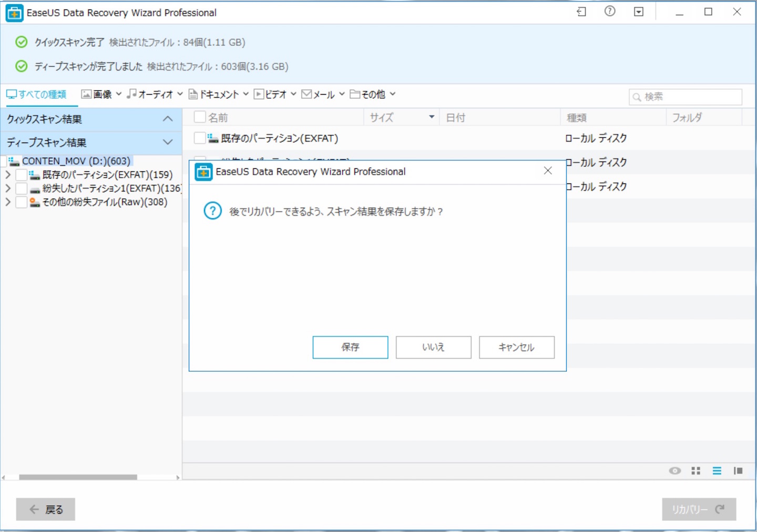Click the search magnifier icon
Viewport: 757px width, 532px height.
click(x=637, y=97)
